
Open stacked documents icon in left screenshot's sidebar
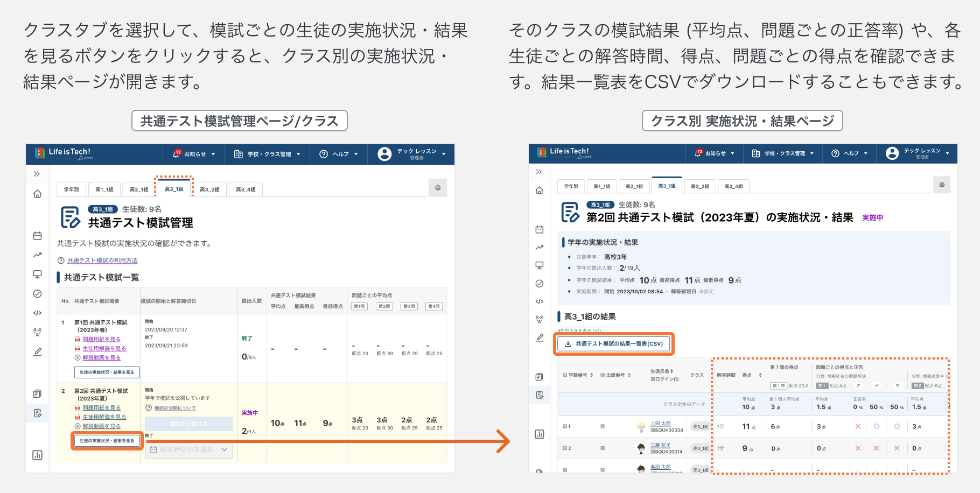pyautogui.click(x=37, y=394)
